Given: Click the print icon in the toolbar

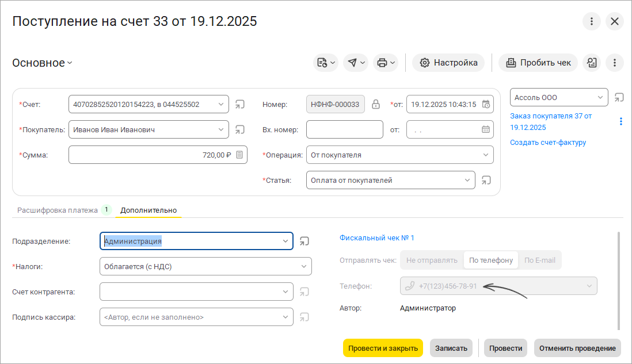Looking at the screenshot, I should pyautogui.click(x=382, y=63).
